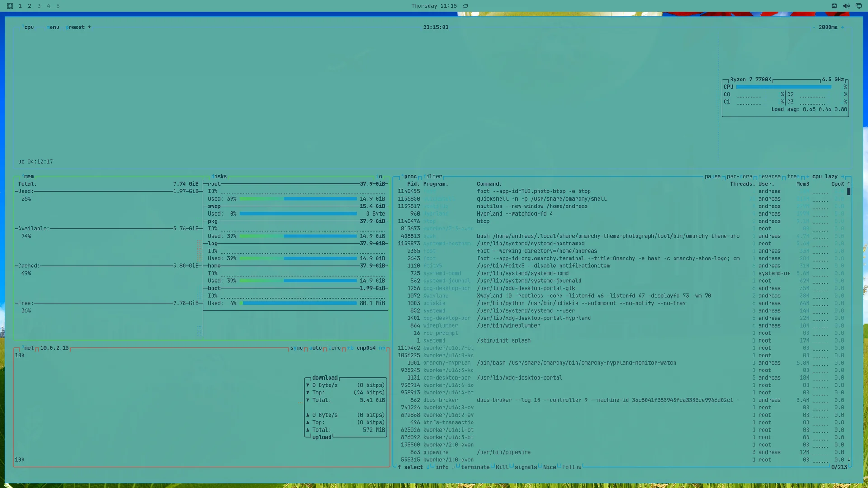
Task: Switch to workspace 2
Action: click(29, 6)
